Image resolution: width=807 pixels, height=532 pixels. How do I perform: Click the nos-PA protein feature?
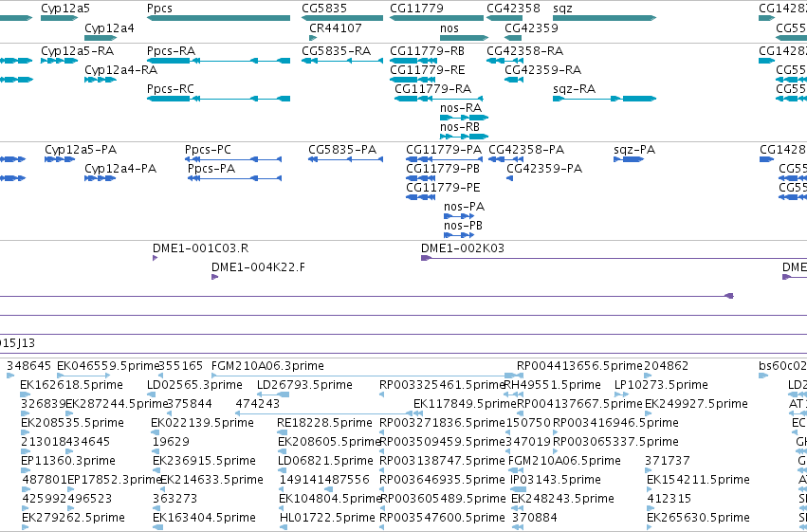click(459, 216)
